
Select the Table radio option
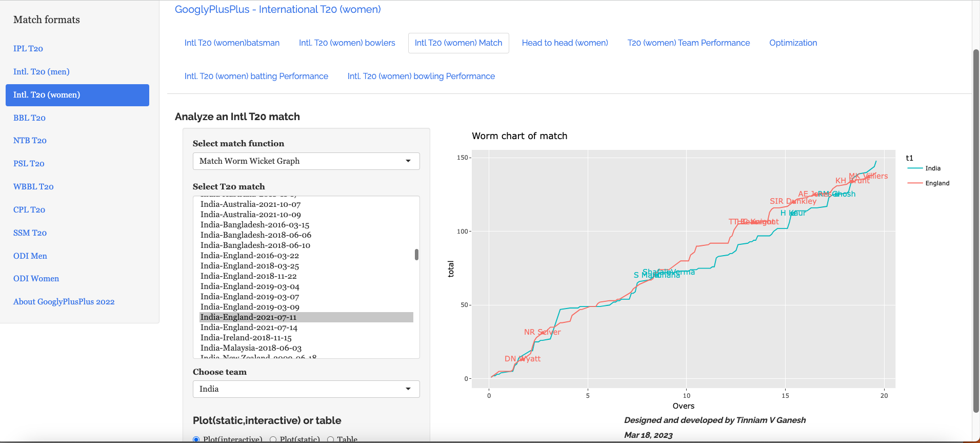coord(331,439)
